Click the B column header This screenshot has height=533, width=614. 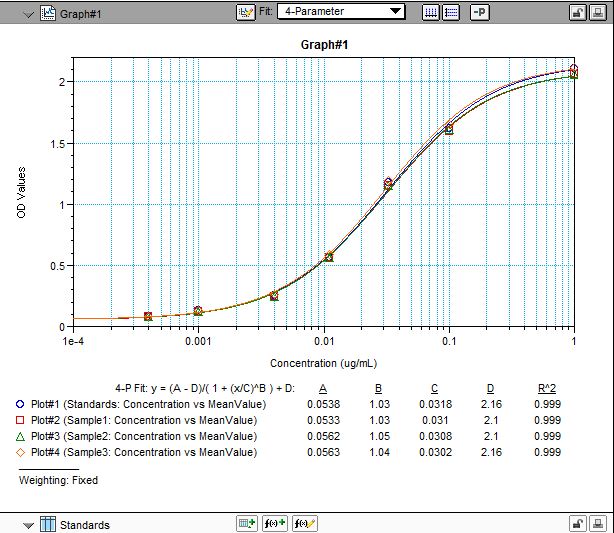378,388
